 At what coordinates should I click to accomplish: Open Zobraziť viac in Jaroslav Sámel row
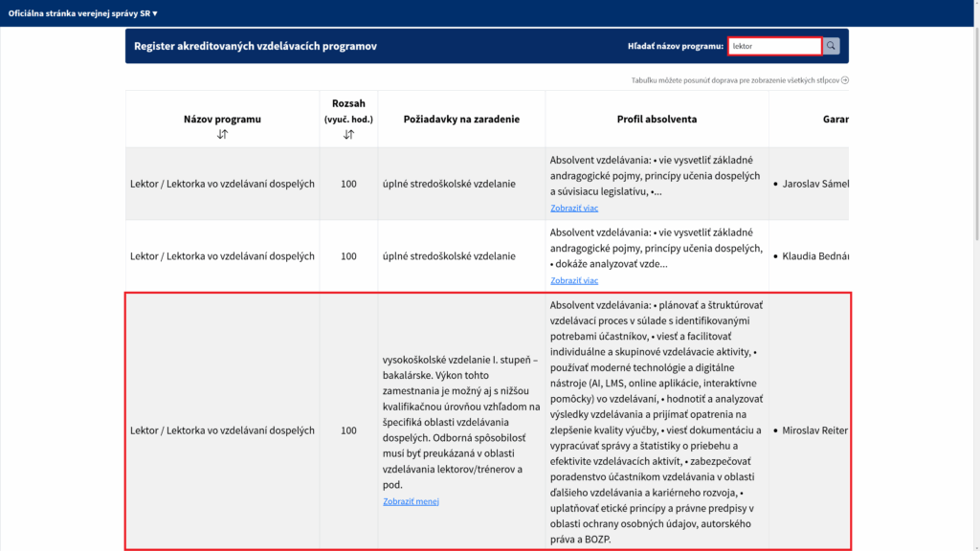point(574,208)
